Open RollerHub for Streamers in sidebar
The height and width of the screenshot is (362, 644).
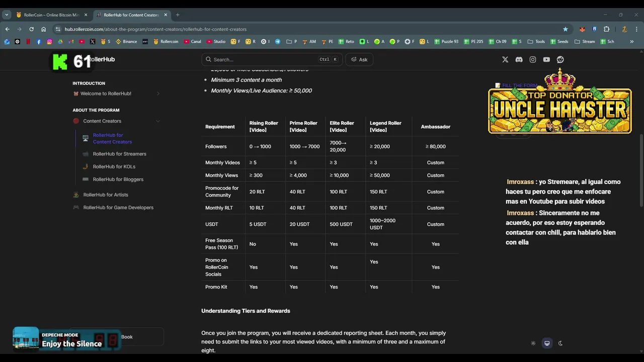click(x=119, y=154)
